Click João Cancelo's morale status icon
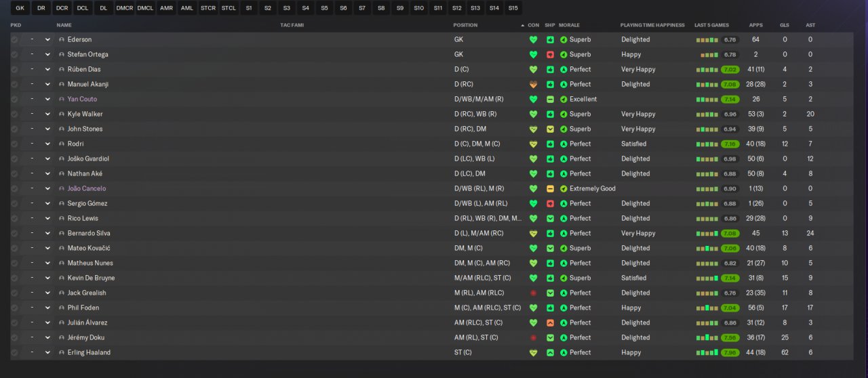Screen dimensions: 868x378 pyautogui.click(x=564, y=188)
